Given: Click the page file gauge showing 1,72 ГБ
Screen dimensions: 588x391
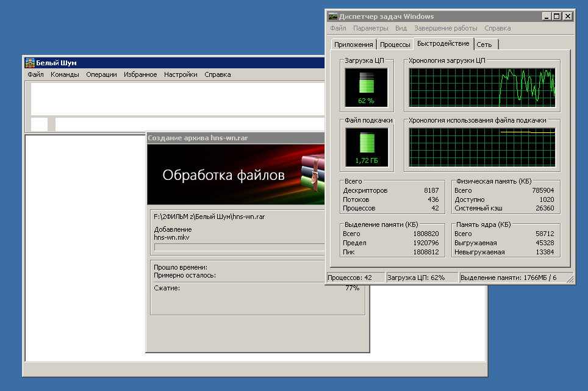Looking at the screenshot, I should (366, 147).
